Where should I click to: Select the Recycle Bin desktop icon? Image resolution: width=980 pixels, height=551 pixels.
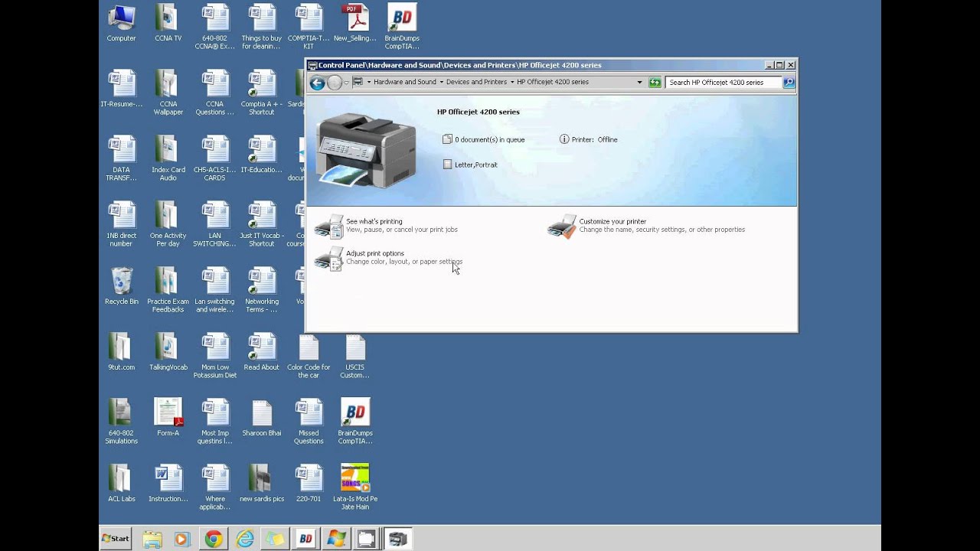(x=121, y=286)
